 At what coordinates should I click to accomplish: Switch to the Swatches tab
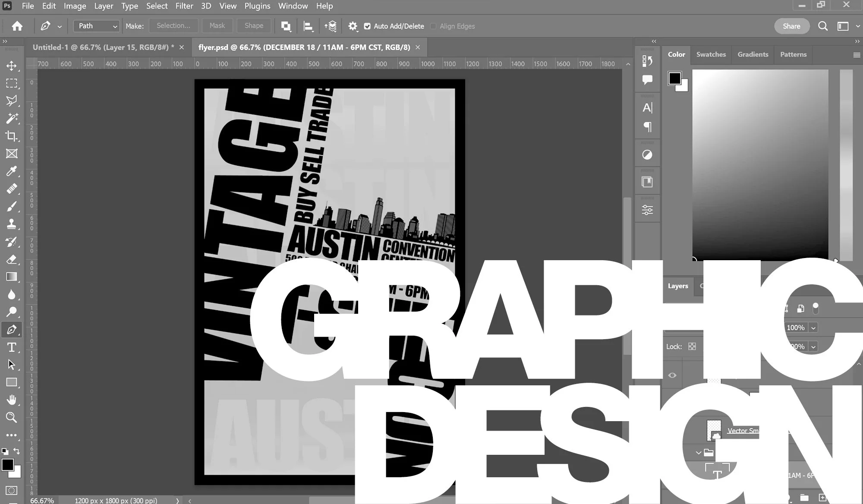(x=711, y=54)
